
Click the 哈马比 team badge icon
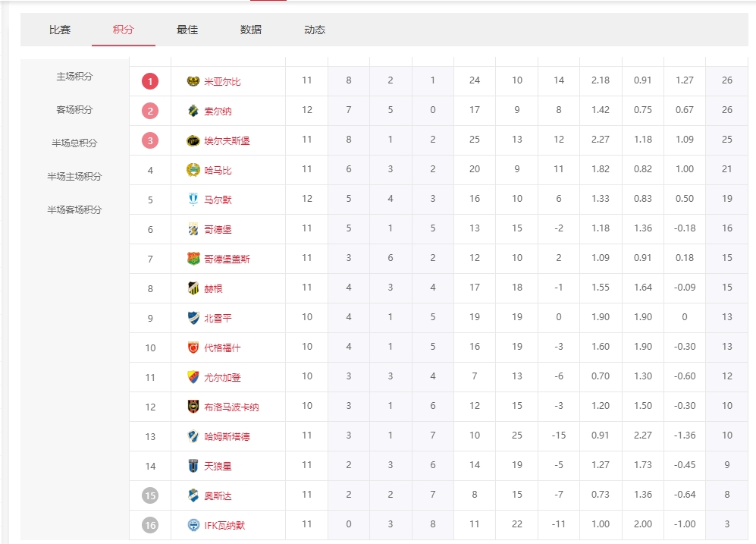pos(193,170)
